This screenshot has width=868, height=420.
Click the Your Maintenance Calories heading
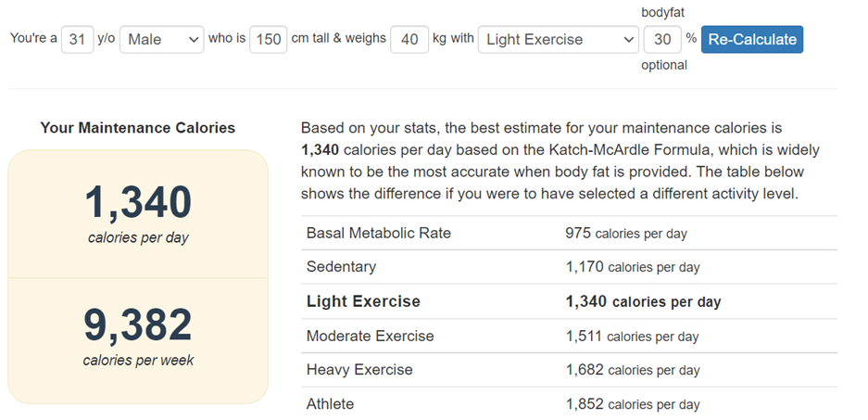[x=138, y=128]
